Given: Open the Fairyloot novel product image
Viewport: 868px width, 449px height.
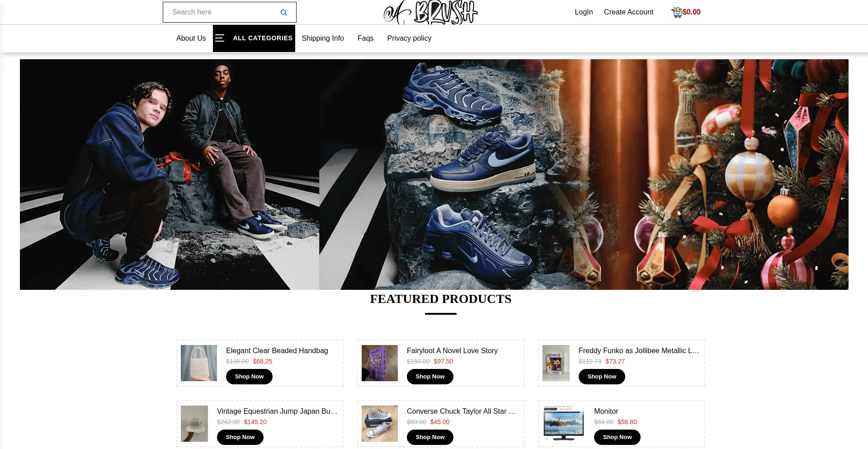Looking at the screenshot, I should point(380,363).
